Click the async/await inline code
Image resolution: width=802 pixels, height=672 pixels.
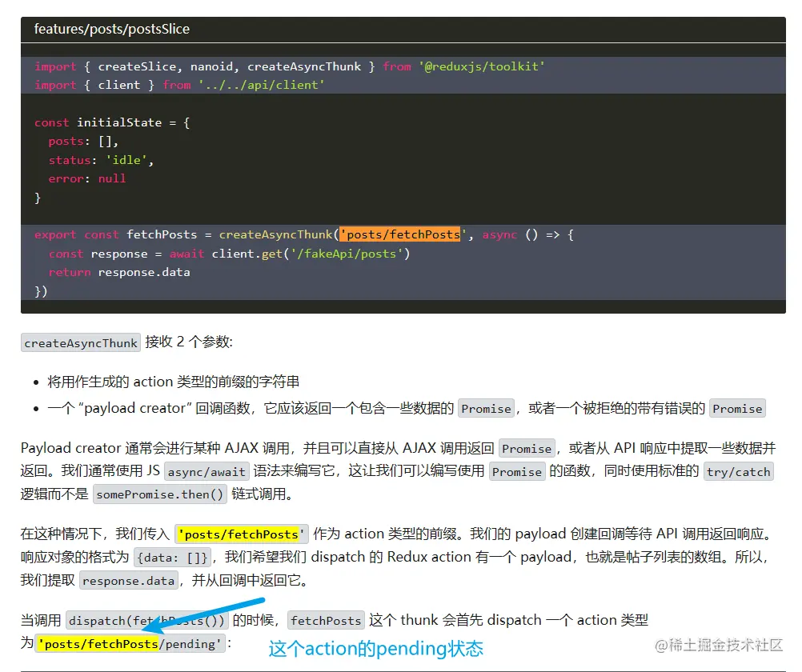click(x=207, y=471)
